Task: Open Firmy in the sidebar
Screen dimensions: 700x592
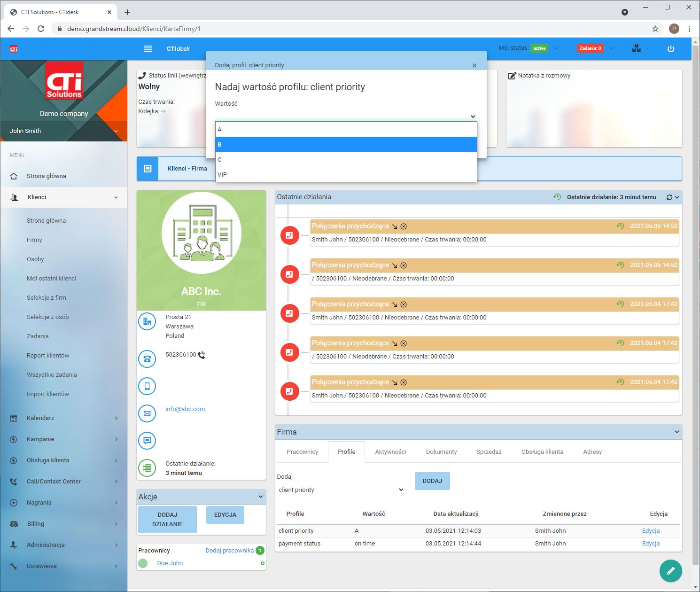Action: (34, 240)
